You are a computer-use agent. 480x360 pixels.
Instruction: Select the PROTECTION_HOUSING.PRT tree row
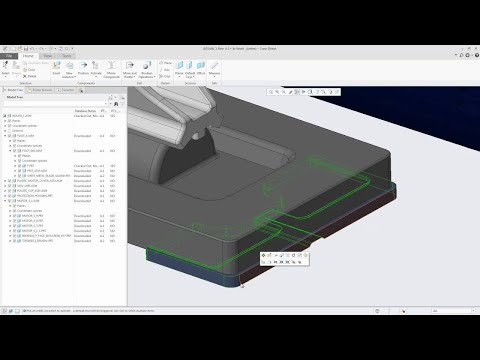pyautogui.click(x=63, y=196)
